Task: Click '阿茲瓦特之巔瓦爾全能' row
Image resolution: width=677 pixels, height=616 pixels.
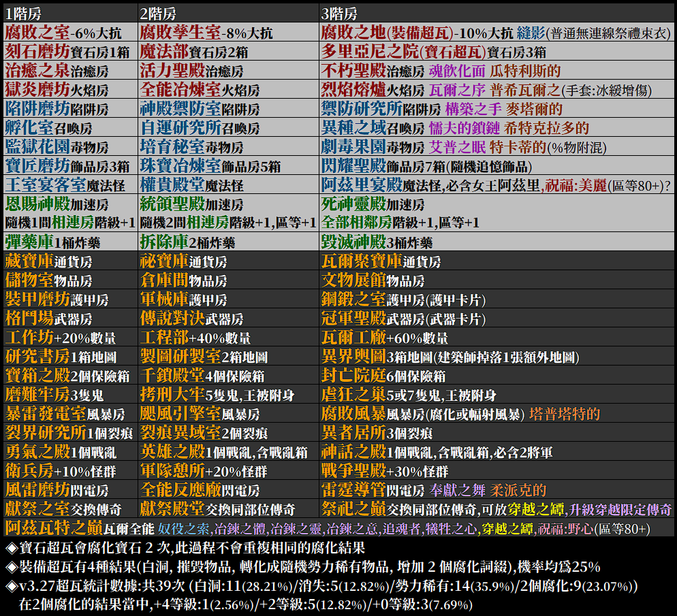Action: click(x=338, y=527)
